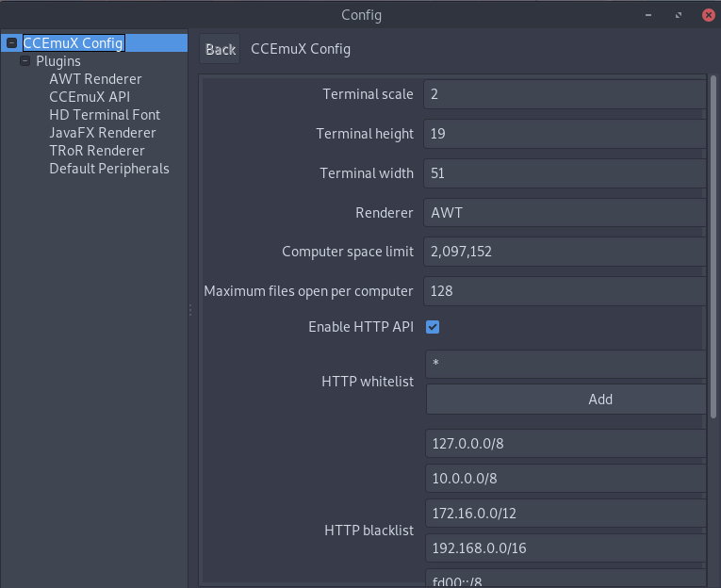
Task: Click the Terminal scale label
Action: pyautogui.click(x=368, y=94)
